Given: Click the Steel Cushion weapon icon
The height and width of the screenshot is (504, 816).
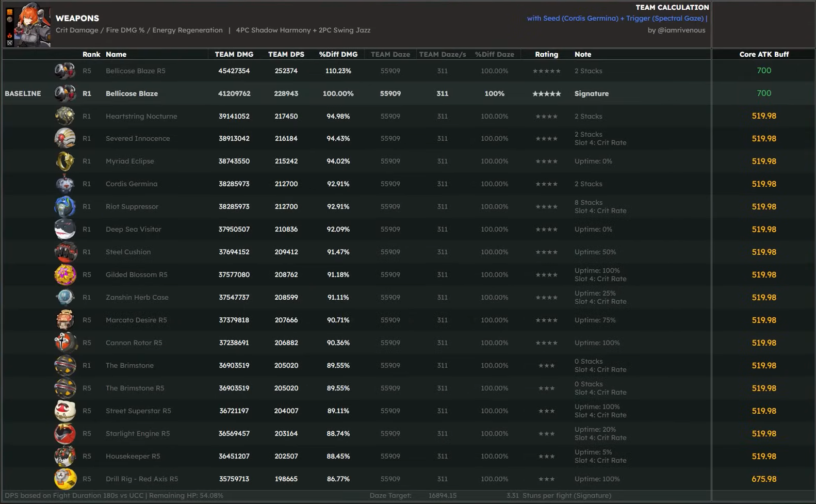Looking at the screenshot, I should (x=65, y=252).
